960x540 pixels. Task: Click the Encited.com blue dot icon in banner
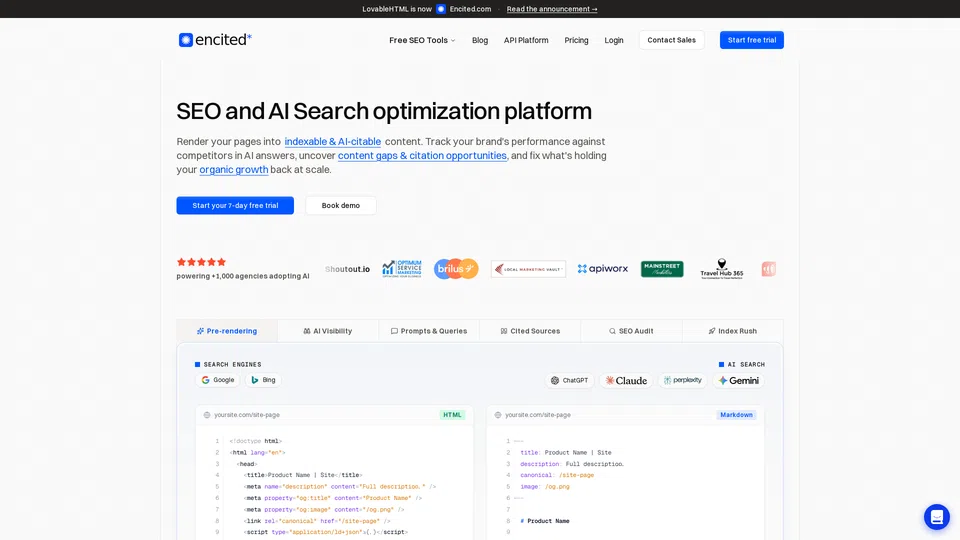(x=441, y=9)
